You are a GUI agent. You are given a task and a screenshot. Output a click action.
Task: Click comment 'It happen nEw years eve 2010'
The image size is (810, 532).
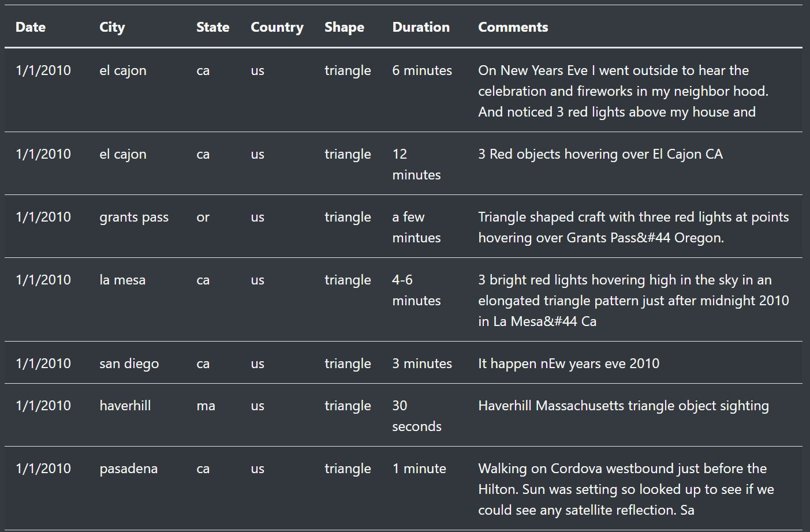click(568, 364)
